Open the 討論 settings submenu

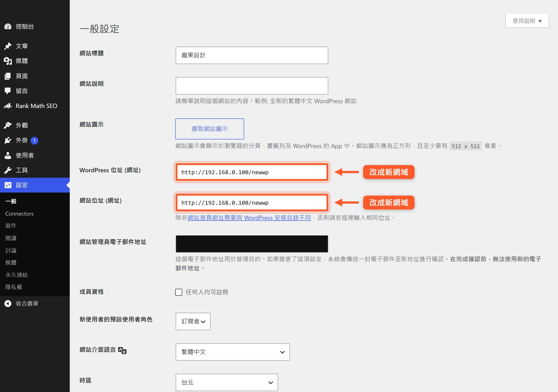11,250
